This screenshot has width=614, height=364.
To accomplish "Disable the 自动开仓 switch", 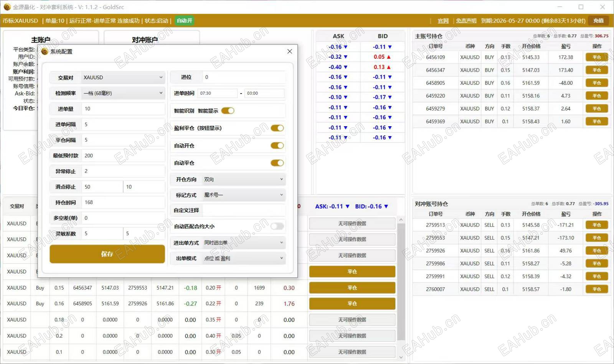I will [x=277, y=145].
